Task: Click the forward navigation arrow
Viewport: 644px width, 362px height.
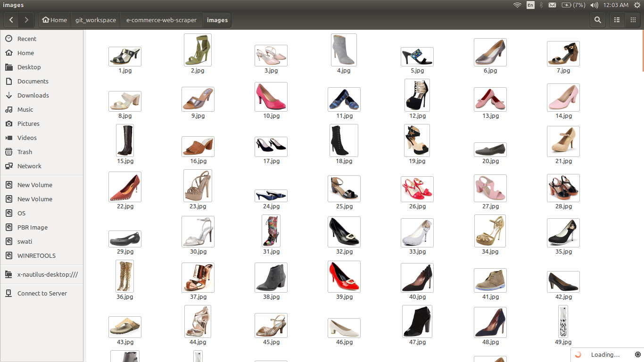Action: pyautogui.click(x=26, y=20)
